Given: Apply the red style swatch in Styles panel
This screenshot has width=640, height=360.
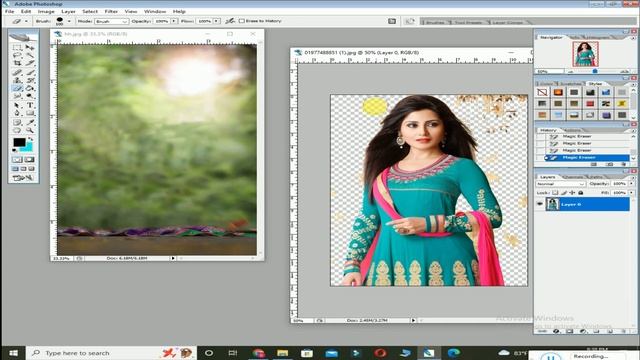Looking at the screenshot, I should coord(590,104).
